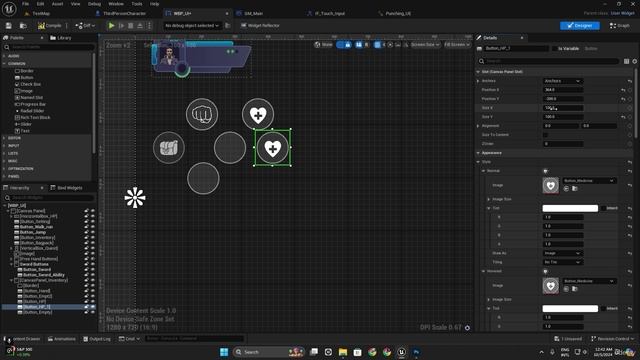Open DPI scale settings gear in viewport
640x360 pixels.
click(467, 328)
